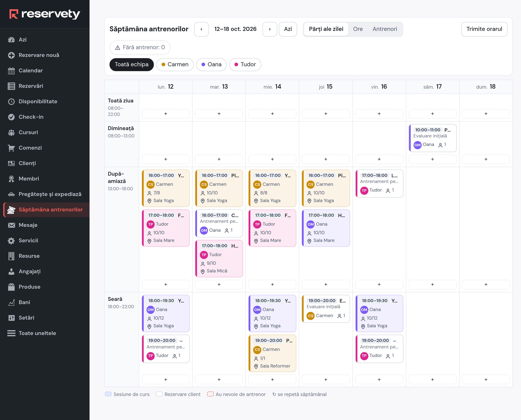This screenshot has width=521, height=420.
Task: Open Saturday 10:00–11:00 Evaluare inițială card
Action: click(433, 138)
